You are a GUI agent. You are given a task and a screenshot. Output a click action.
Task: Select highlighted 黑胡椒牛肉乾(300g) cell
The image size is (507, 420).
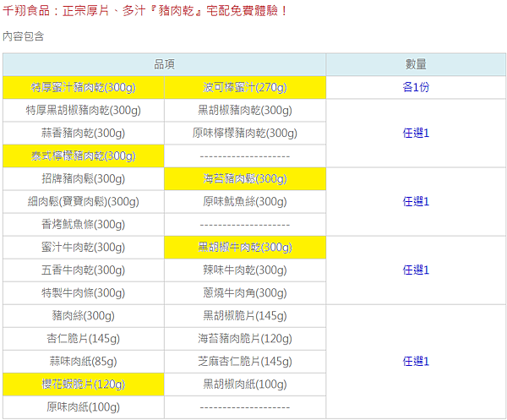pos(245,248)
